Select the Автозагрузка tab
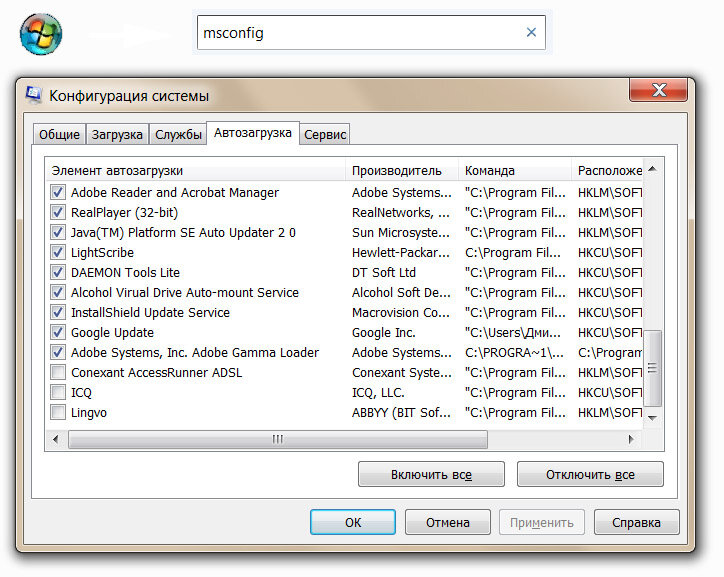 pos(253,133)
